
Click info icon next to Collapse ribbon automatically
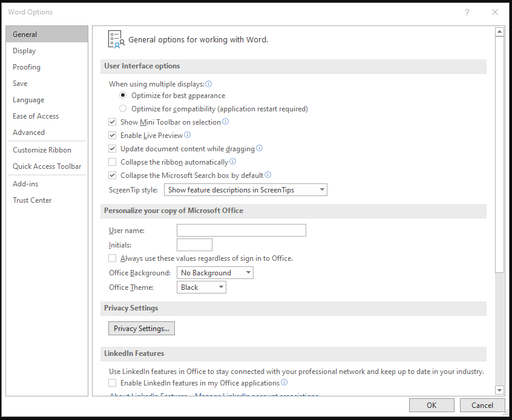tap(233, 162)
